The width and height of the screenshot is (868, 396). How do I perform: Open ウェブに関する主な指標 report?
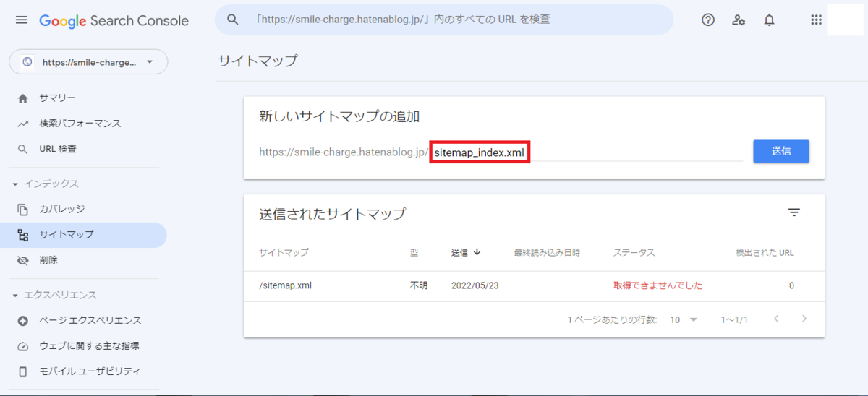pyautogui.click(x=89, y=346)
